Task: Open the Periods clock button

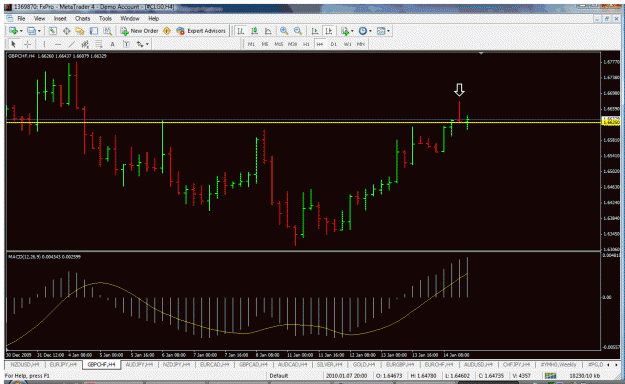Action: pos(363,31)
